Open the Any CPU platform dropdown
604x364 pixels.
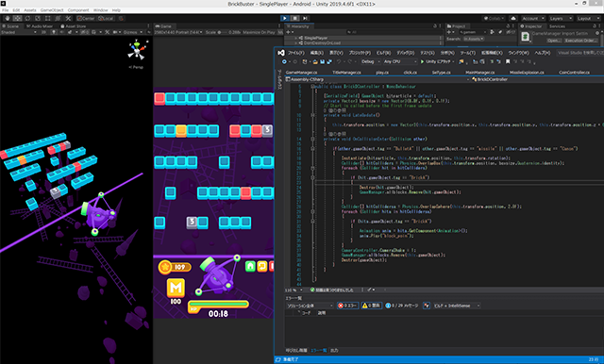[x=400, y=61]
